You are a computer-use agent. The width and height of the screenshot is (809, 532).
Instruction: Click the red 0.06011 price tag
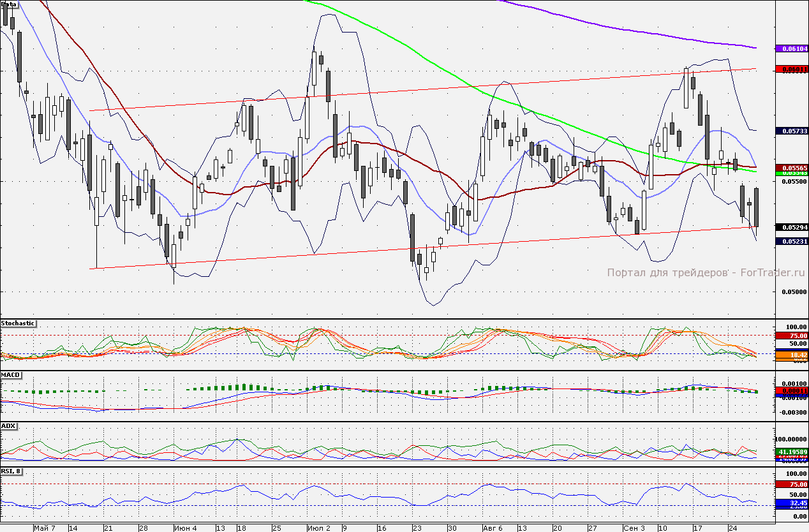click(791, 69)
